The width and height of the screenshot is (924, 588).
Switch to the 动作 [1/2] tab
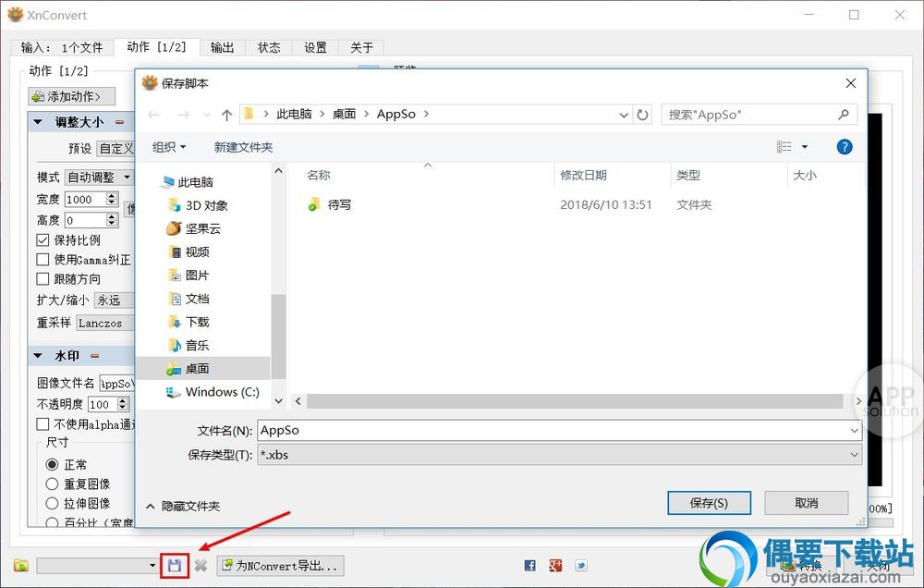(x=156, y=47)
